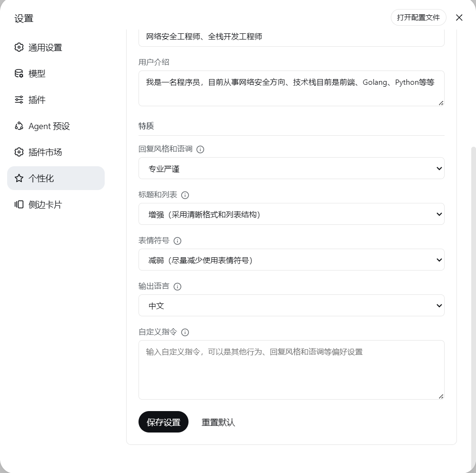Click the settings panel vertical scrollbar
Screen dimensions: 476x473
coord(473,308)
